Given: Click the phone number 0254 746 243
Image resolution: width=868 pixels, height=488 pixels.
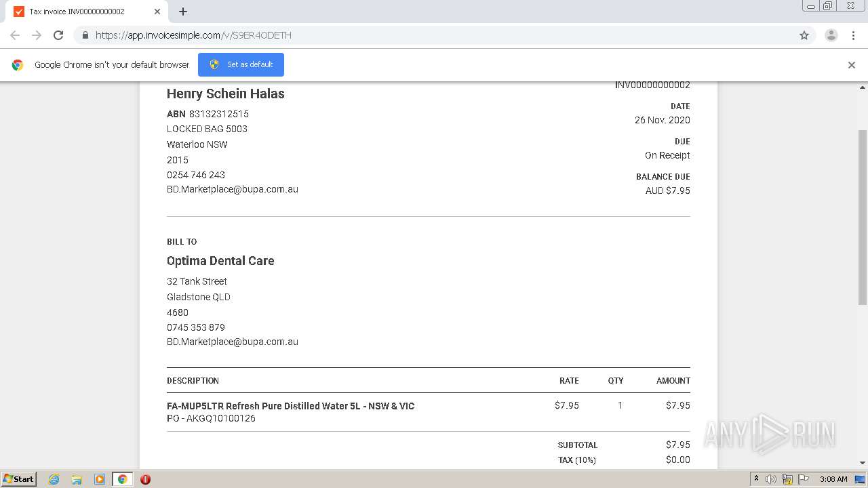Looking at the screenshot, I should (x=196, y=175).
